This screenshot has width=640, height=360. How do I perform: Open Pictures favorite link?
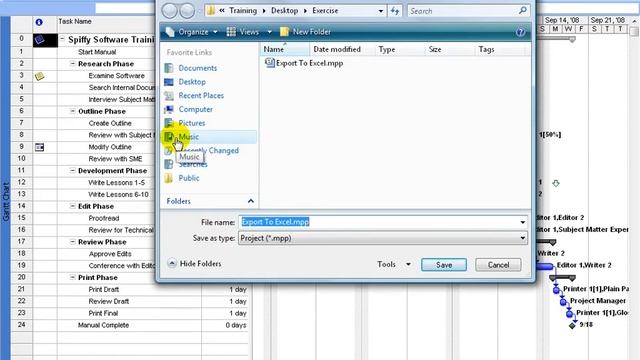click(191, 123)
